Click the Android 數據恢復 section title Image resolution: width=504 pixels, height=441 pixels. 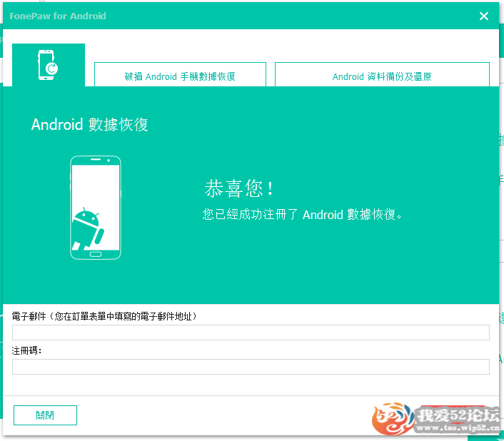coord(90,125)
